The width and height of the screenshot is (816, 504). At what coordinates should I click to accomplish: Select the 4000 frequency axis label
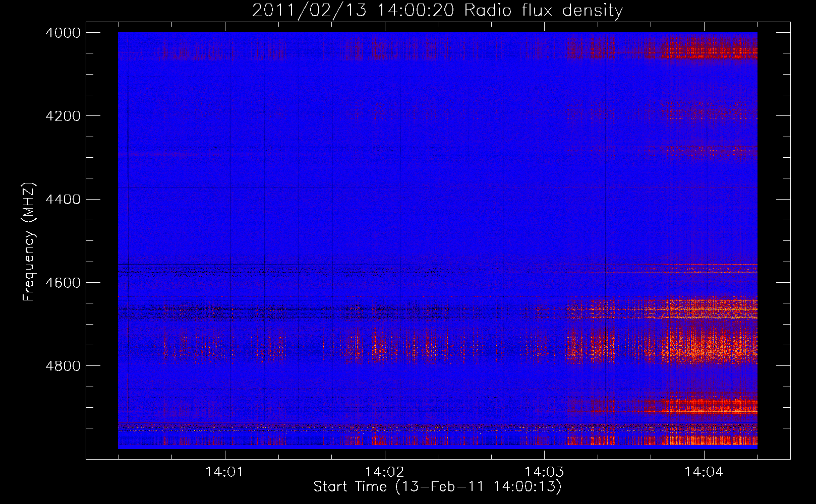tap(63, 33)
